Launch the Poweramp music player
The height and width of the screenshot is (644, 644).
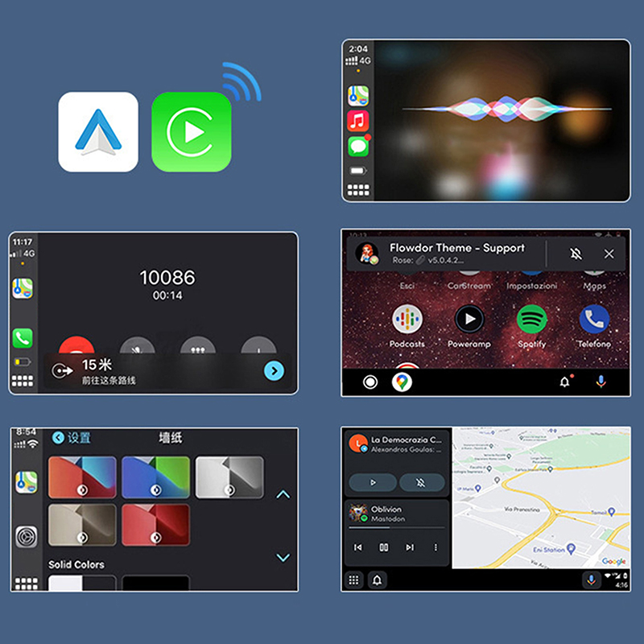point(469,319)
